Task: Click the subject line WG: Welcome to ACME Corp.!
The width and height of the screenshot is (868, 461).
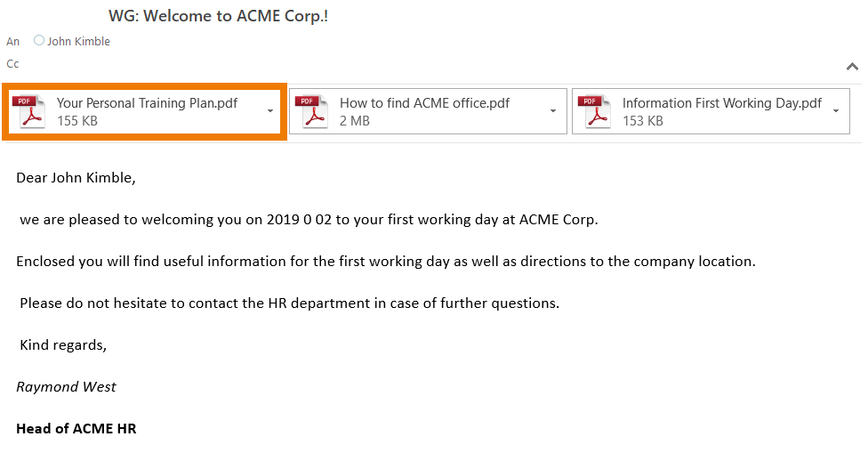Action: point(218,16)
